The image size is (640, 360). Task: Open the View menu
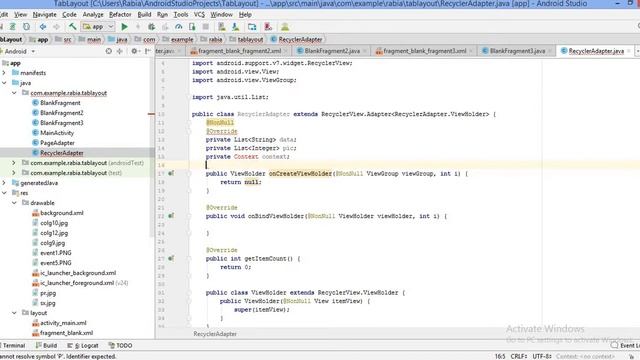(20, 15)
